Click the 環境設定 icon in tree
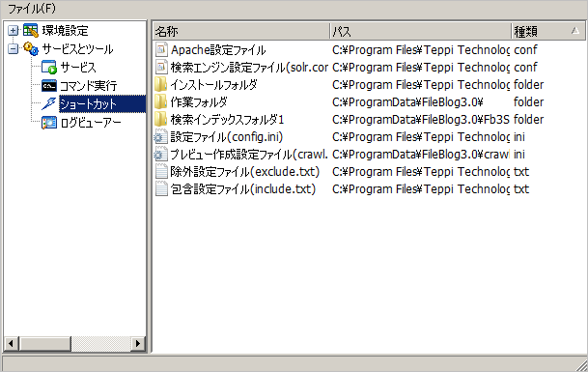588x372 pixels. (30, 30)
